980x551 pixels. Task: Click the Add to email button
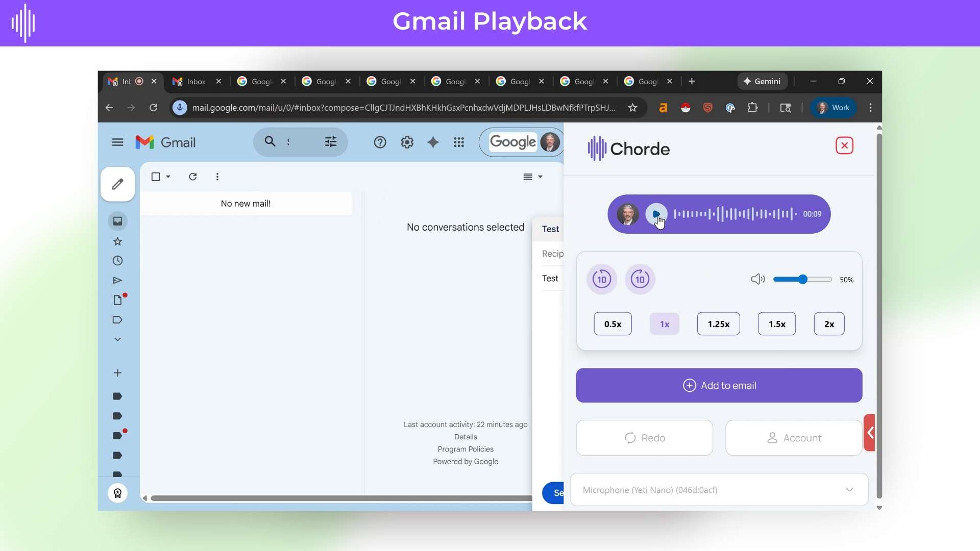(719, 385)
